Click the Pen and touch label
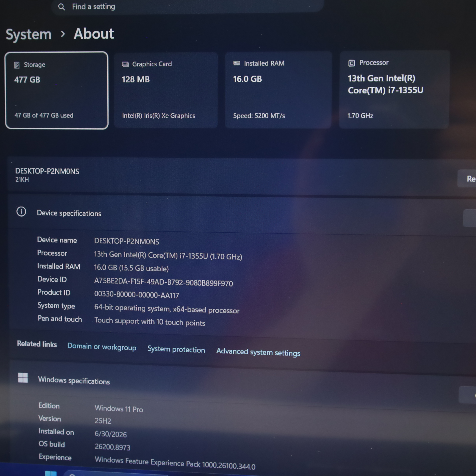The width and height of the screenshot is (476, 476). click(x=60, y=319)
